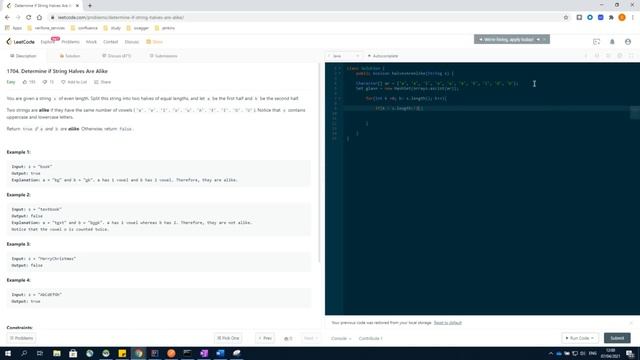Click the hiring banner button

tap(511, 40)
